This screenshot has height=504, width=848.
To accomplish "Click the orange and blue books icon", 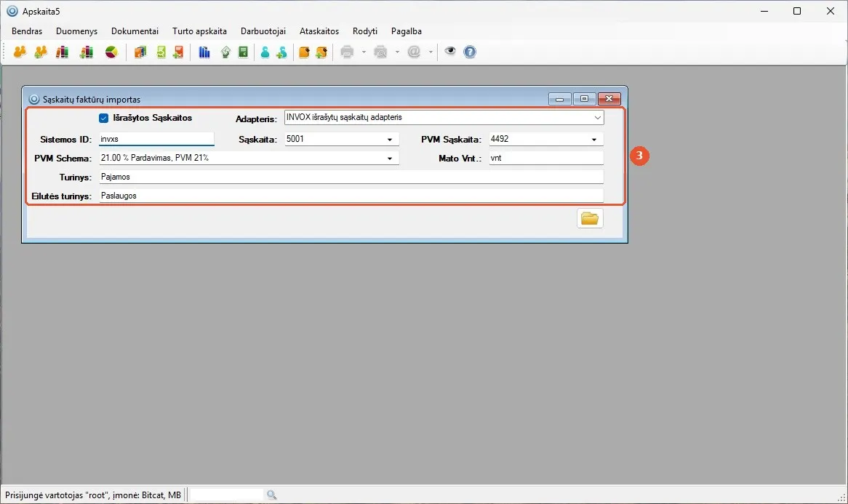I will tap(140, 52).
